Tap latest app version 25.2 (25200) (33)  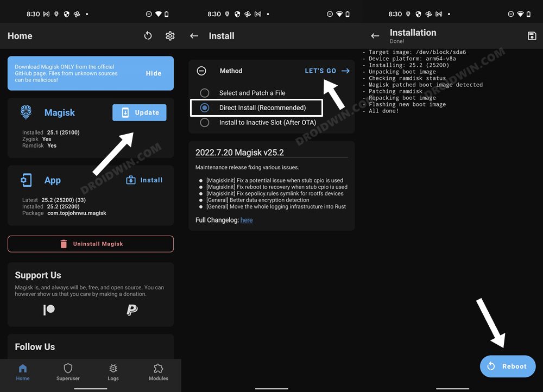coord(64,200)
